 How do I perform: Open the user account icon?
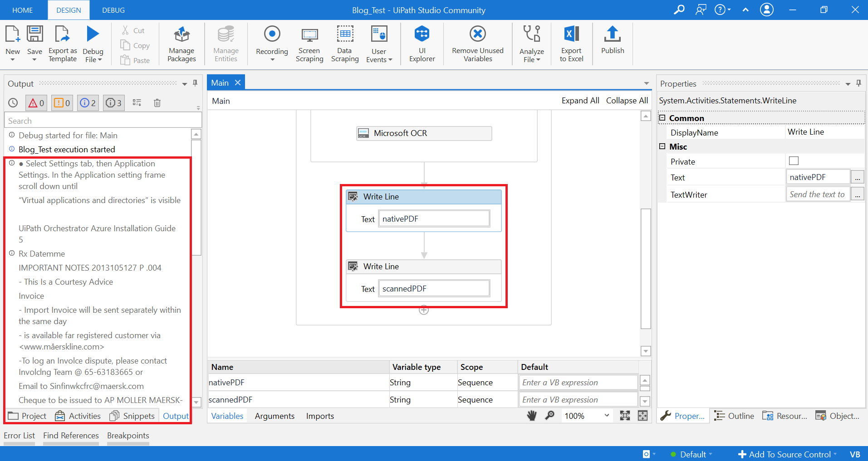point(767,10)
